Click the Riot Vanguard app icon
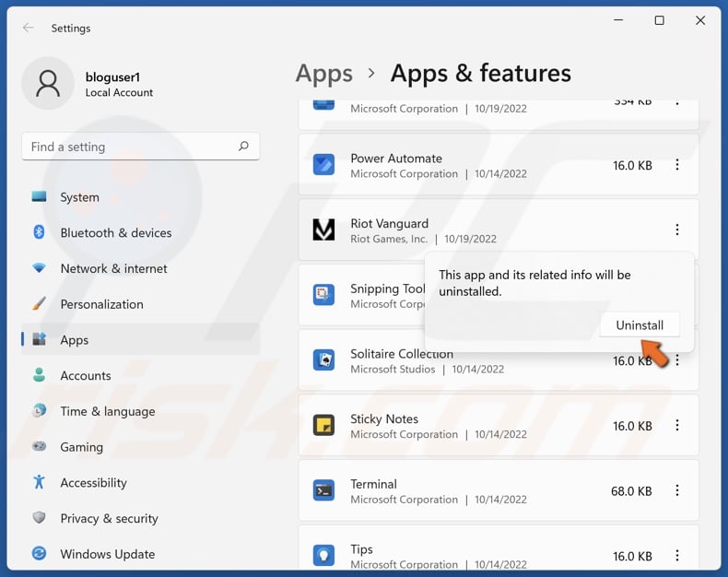Screen dimensions: 728x577 (323, 230)
